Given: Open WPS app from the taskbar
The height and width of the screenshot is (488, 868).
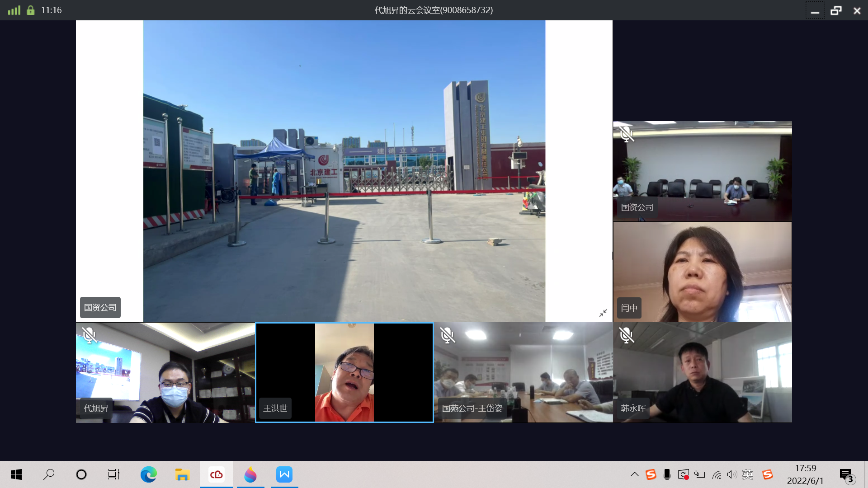Looking at the screenshot, I should point(284,474).
